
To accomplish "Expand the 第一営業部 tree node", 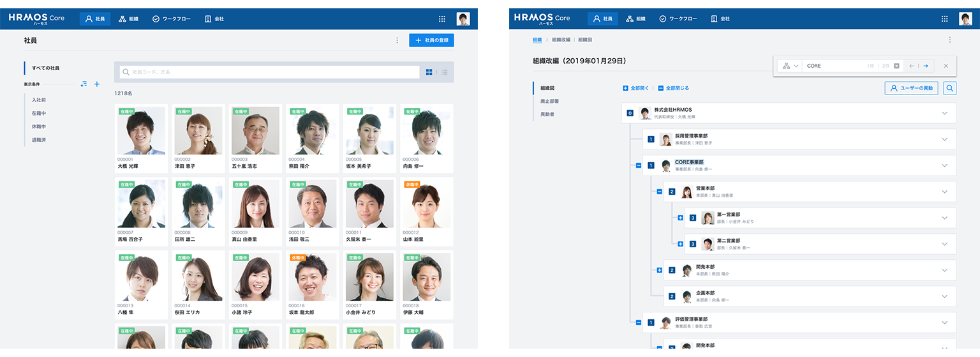I will pyautogui.click(x=680, y=218).
